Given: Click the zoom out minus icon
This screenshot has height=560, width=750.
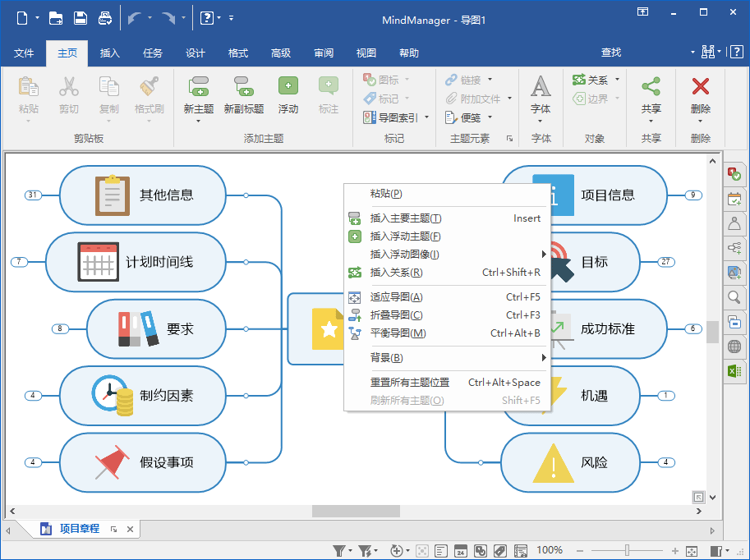Looking at the screenshot, I should (580, 551).
